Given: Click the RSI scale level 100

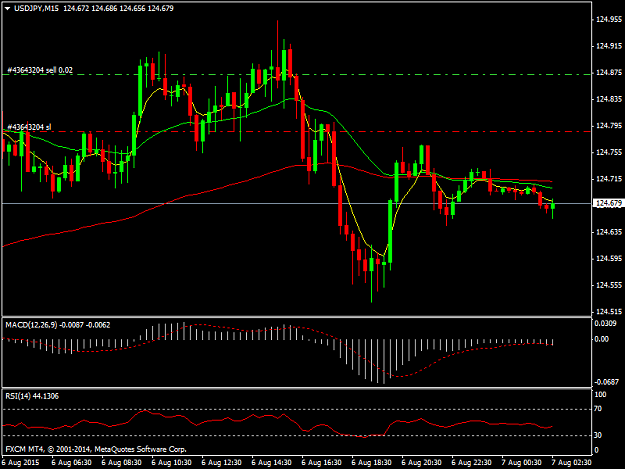Looking at the screenshot, I should pyautogui.click(x=600, y=394).
